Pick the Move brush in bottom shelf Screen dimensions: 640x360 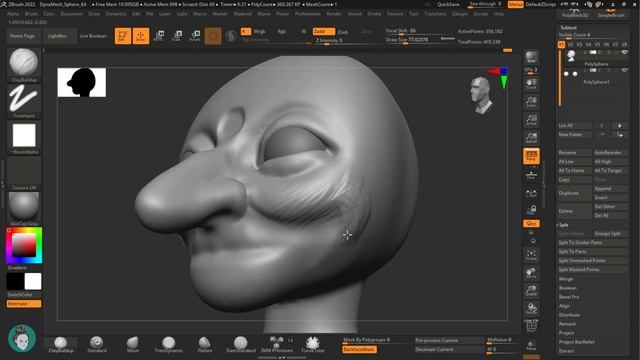pyautogui.click(x=133, y=345)
